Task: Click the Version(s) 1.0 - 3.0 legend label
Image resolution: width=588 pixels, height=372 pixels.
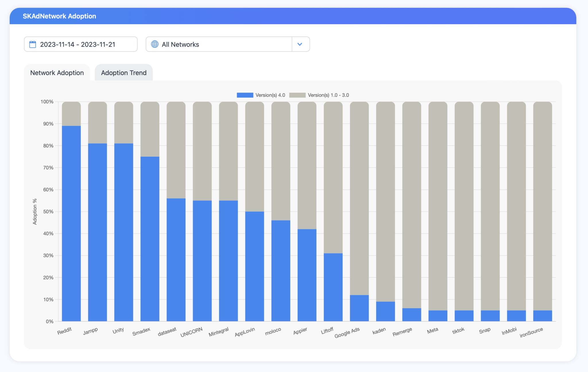Action: coord(328,95)
